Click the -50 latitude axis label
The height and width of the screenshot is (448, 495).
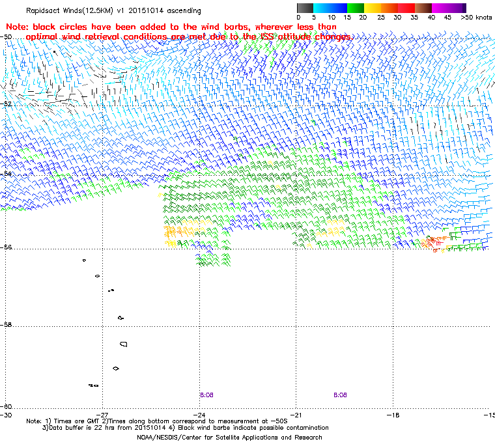click(6, 37)
